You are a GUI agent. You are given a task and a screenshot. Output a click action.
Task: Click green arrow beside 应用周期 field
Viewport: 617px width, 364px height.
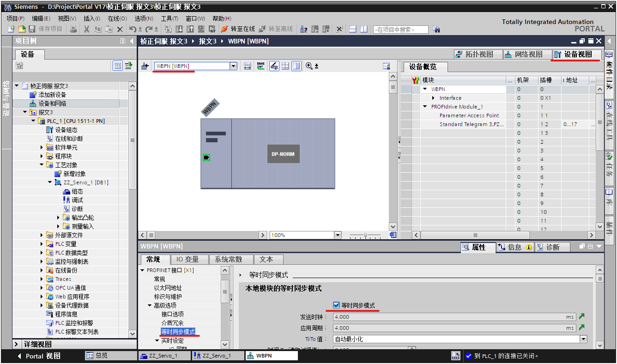(582, 328)
